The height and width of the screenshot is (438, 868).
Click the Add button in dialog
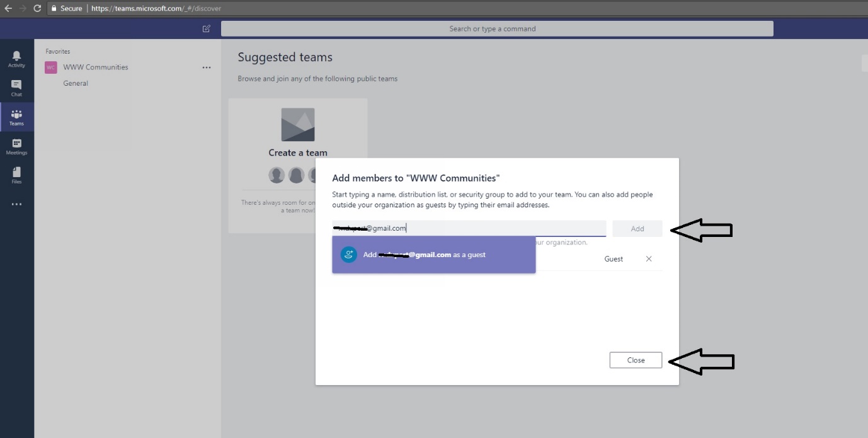pos(637,229)
